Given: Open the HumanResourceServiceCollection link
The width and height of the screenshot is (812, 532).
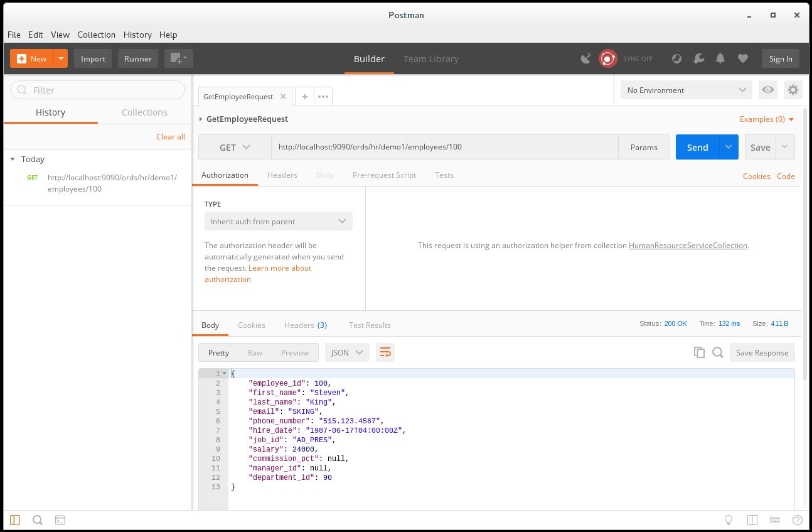Looking at the screenshot, I should click(x=688, y=246).
